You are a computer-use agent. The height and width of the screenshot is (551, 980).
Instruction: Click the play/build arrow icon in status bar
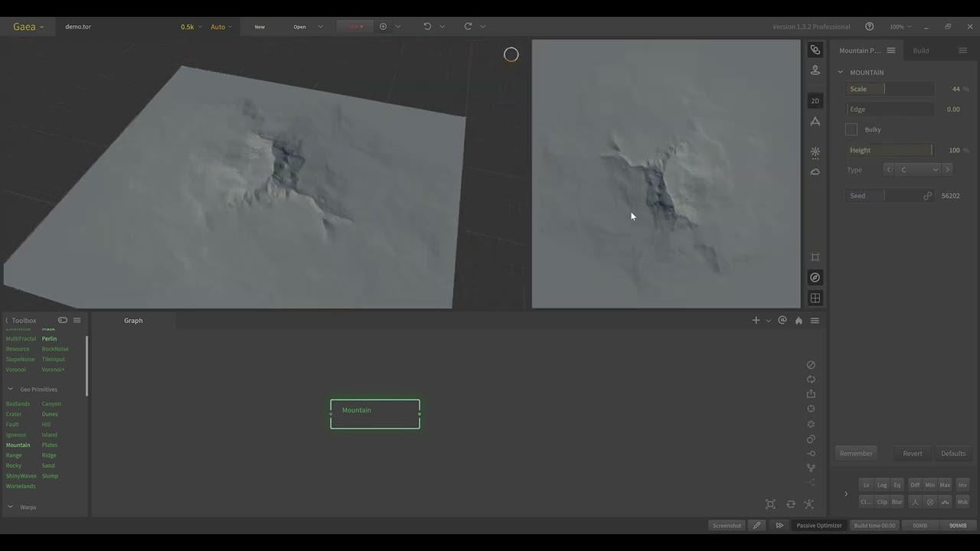[x=779, y=526]
